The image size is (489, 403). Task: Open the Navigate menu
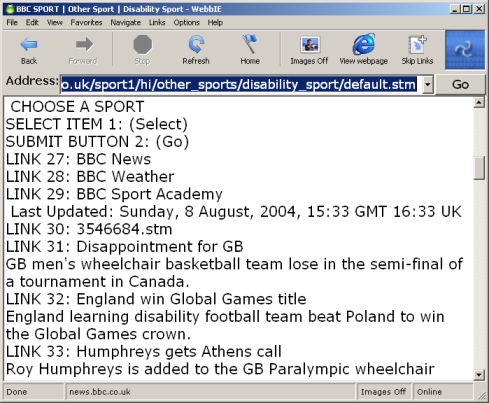[x=126, y=23]
